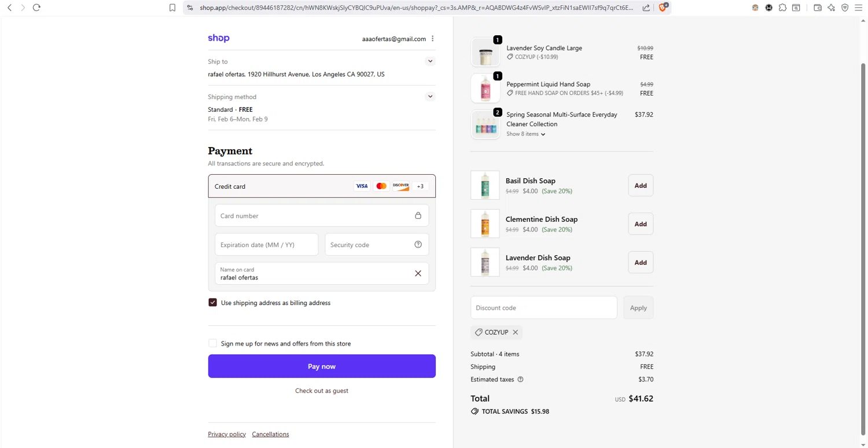Open the avatar face extension icon
Image resolution: width=868 pixels, height=448 pixels.
[x=755, y=8]
